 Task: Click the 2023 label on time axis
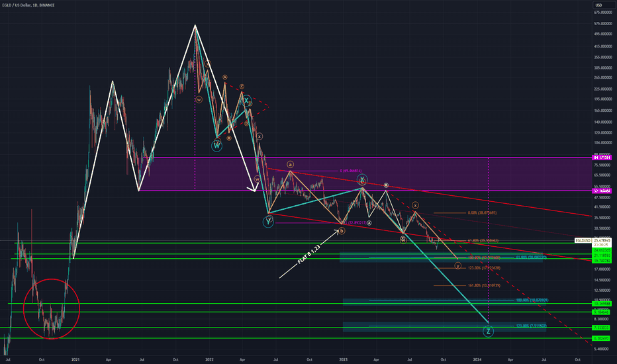coord(343,359)
